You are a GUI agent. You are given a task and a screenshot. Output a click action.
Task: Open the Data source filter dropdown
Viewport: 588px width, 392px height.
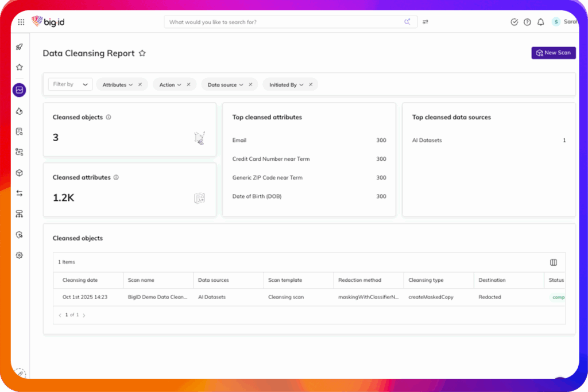pos(225,85)
